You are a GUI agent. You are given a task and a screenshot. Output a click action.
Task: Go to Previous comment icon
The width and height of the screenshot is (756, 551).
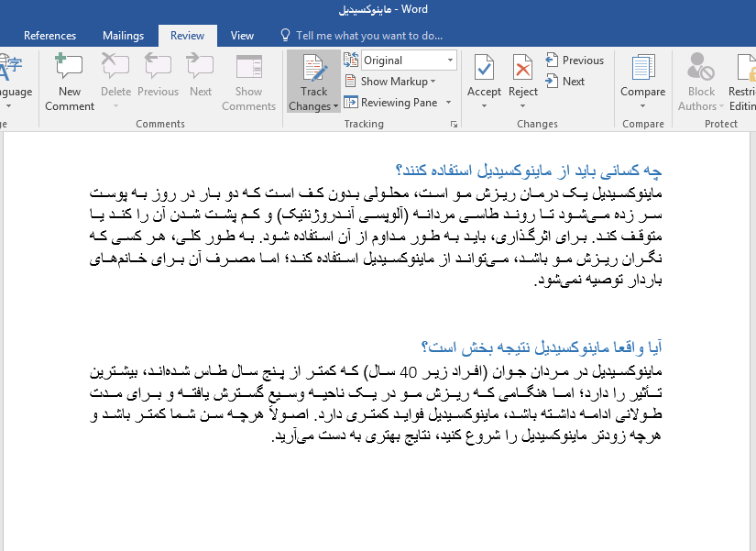pyautogui.click(x=158, y=66)
